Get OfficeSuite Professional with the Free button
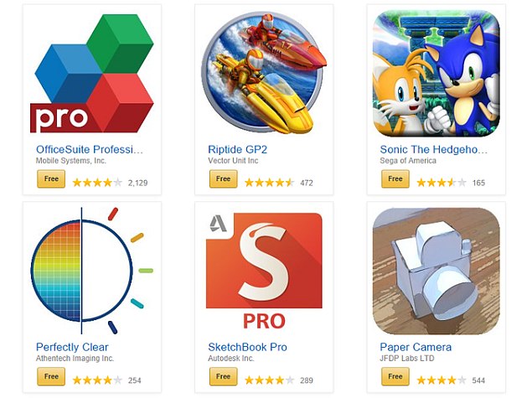This screenshot has height=398, width=532. (x=51, y=178)
